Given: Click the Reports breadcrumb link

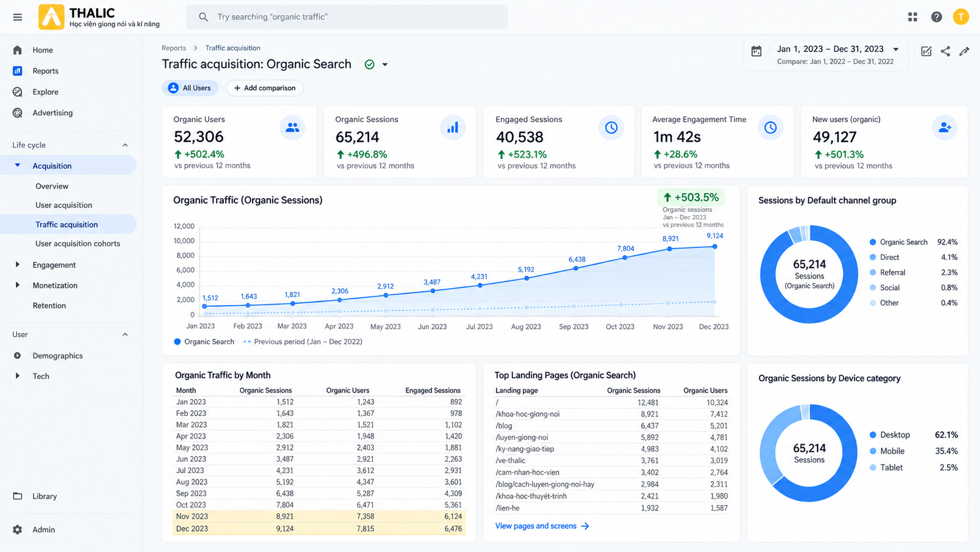Looking at the screenshot, I should [173, 48].
